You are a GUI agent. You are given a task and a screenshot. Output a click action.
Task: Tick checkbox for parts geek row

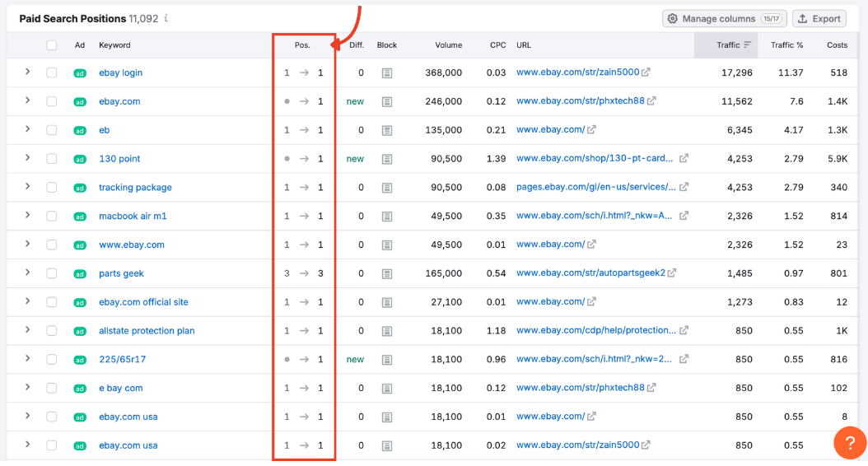(x=52, y=273)
